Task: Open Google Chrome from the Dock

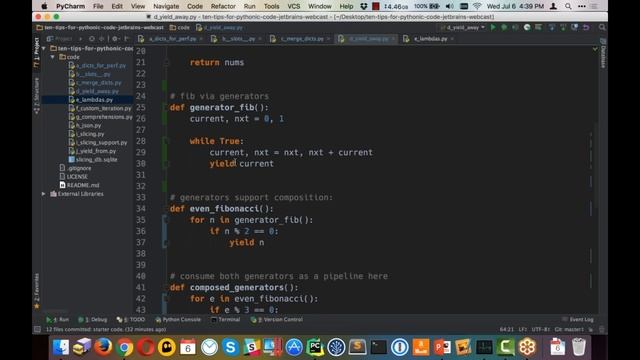Action: pyautogui.click(x=124, y=347)
